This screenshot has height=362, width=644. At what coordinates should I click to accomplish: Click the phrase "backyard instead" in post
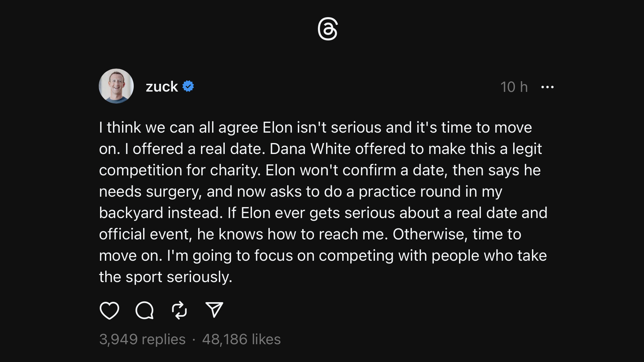coord(161,213)
